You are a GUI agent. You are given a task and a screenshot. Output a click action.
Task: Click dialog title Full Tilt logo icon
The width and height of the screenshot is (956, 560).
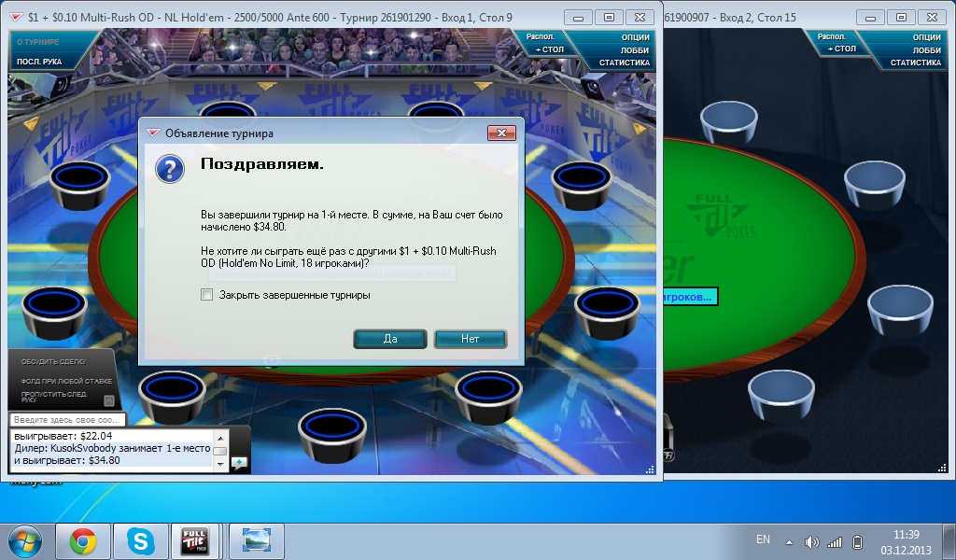click(x=154, y=133)
